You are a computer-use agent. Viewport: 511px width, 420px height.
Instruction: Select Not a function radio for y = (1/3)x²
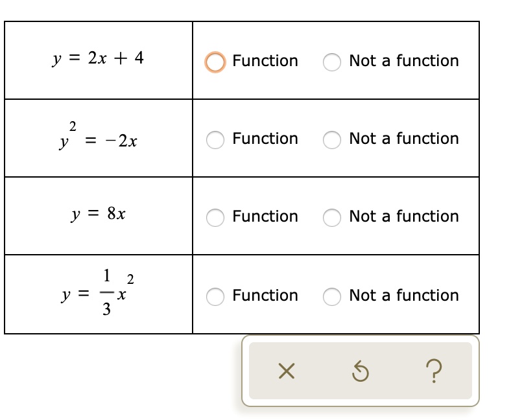point(332,296)
